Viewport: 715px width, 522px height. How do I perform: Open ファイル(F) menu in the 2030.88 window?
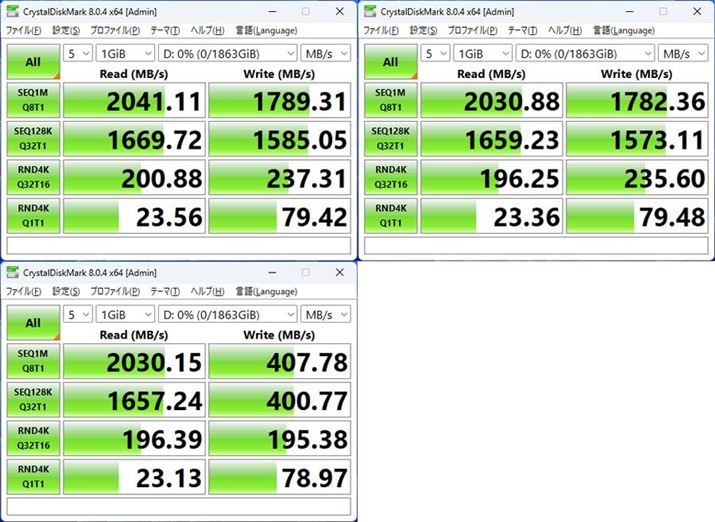pyautogui.click(x=381, y=31)
